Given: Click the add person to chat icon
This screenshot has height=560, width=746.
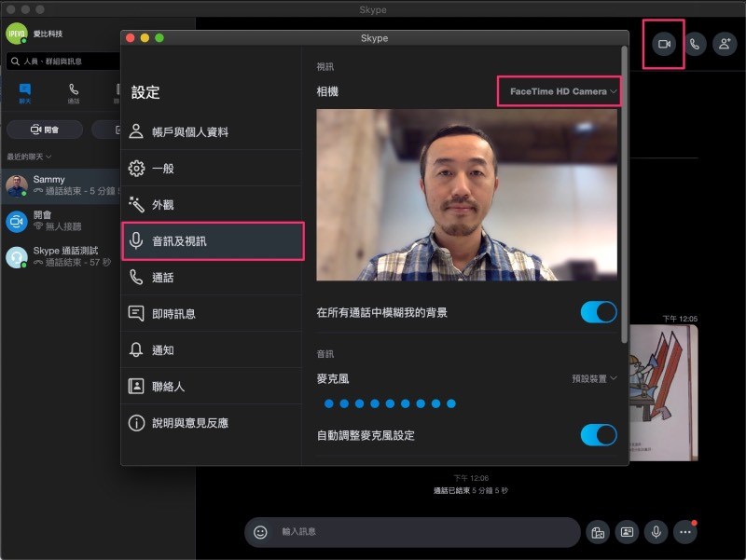Looking at the screenshot, I should click(725, 44).
